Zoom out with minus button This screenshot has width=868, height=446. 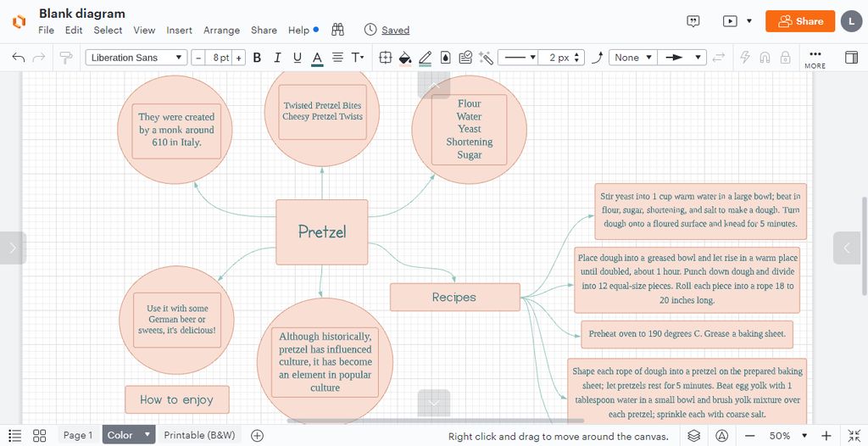[x=749, y=436]
